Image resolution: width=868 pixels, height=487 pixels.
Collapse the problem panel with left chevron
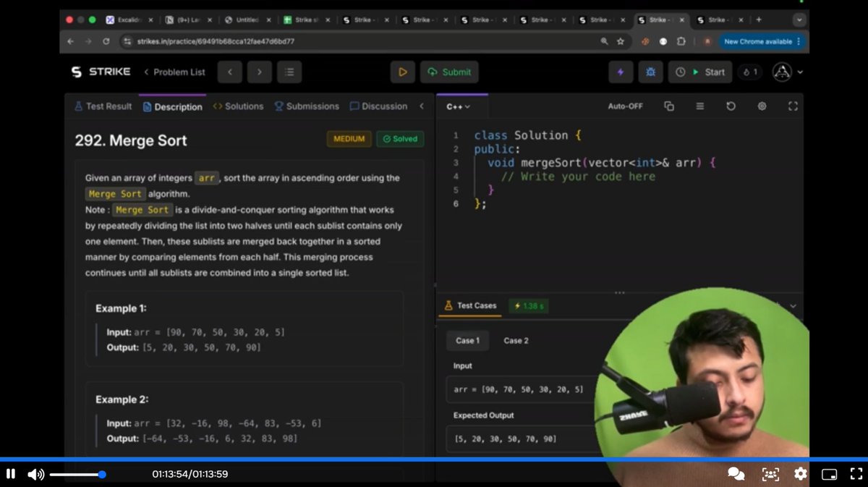422,106
